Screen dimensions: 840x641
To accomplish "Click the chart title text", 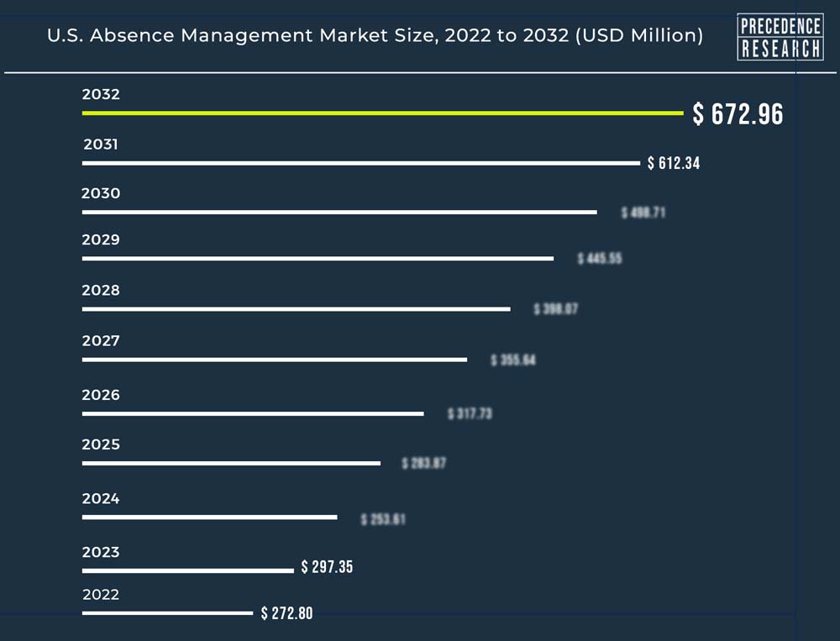I will coord(375,35).
